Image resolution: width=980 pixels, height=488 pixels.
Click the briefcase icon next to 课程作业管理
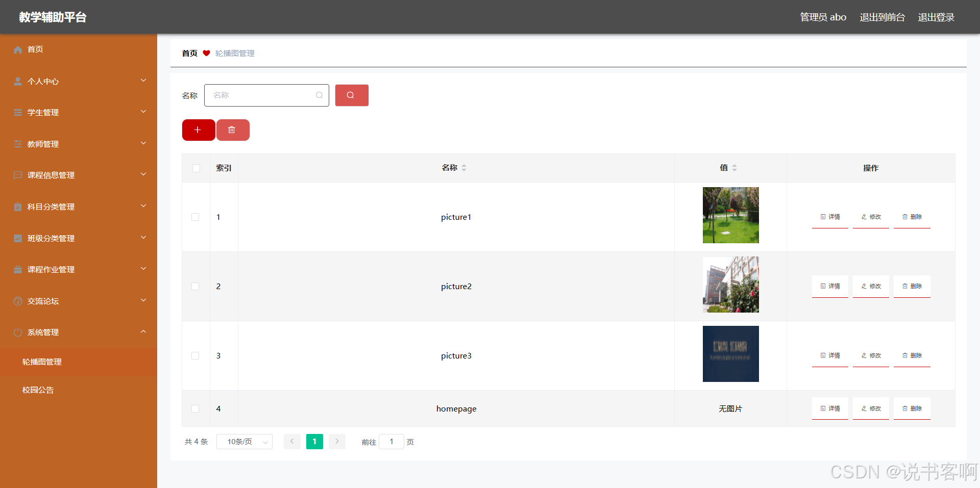point(18,269)
